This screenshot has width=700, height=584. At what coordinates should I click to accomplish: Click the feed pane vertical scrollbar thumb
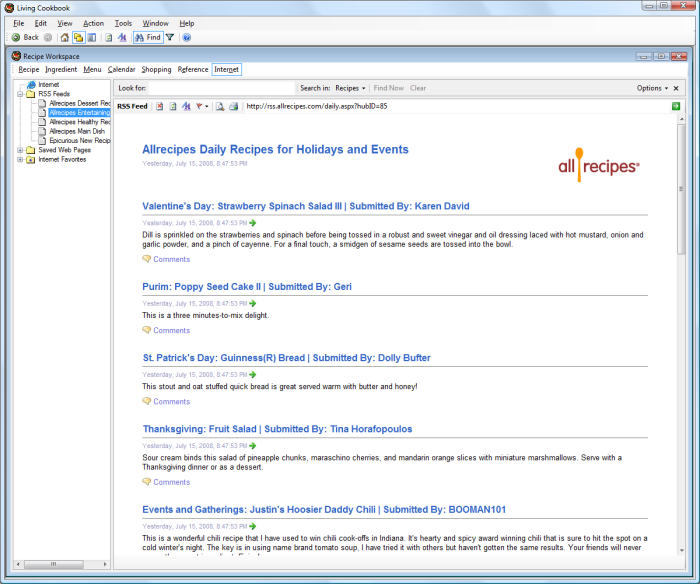click(681, 189)
